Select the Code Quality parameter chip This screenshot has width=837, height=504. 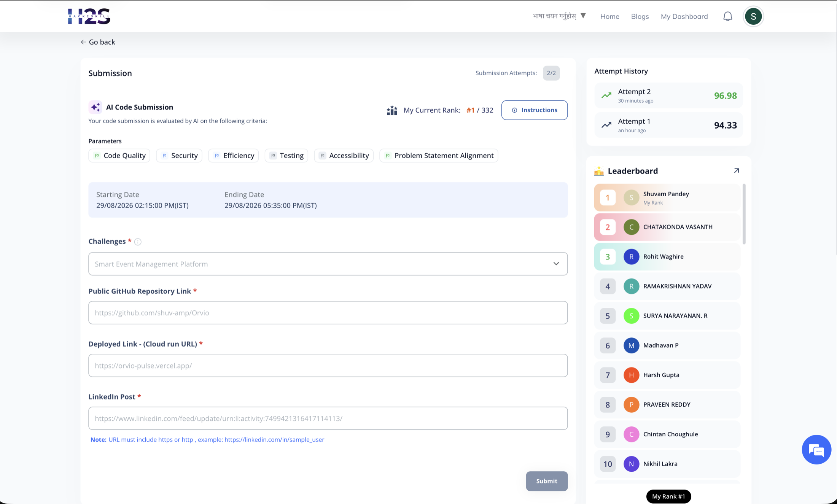(119, 156)
